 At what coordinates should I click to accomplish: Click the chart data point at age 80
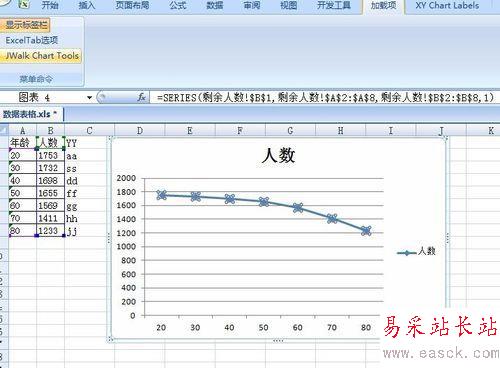click(x=366, y=231)
